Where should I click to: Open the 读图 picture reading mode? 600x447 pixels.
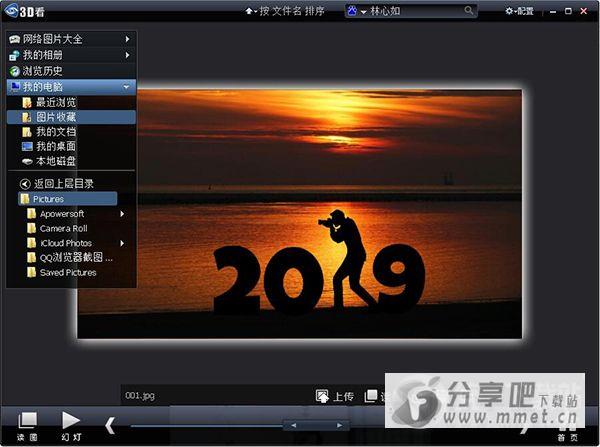(27, 426)
